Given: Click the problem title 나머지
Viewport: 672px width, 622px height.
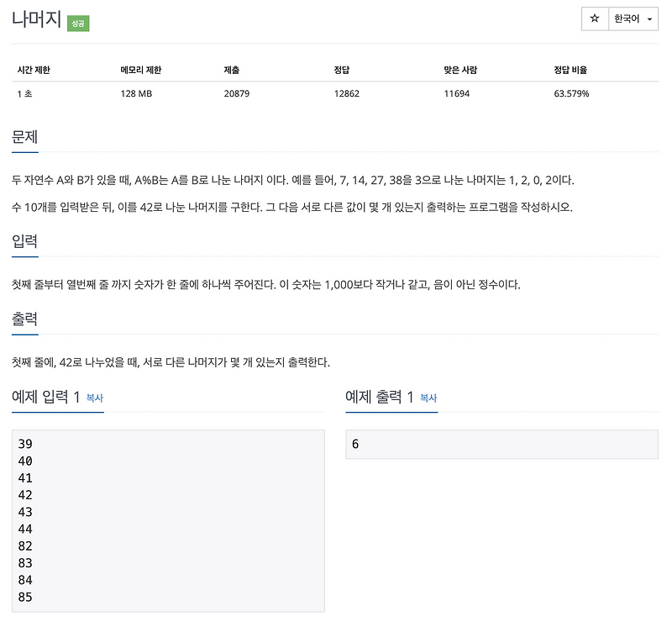Looking at the screenshot, I should (37, 17).
